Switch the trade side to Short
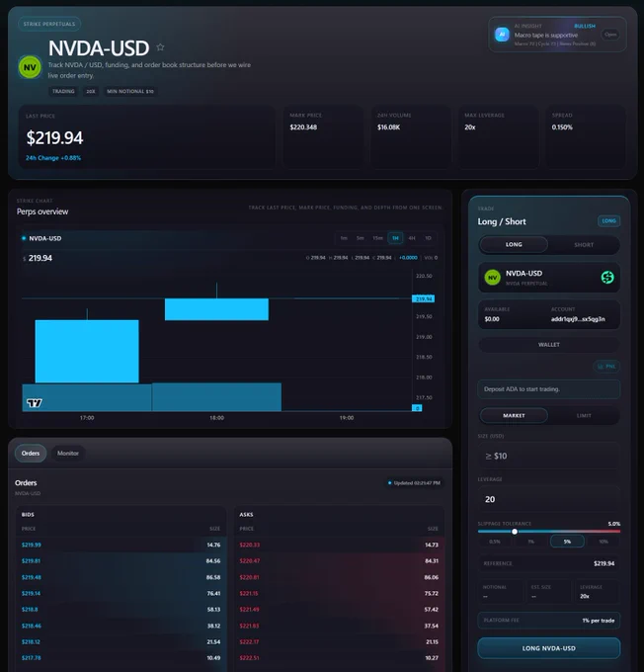This screenshot has width=644, height=672. [584, 245]
